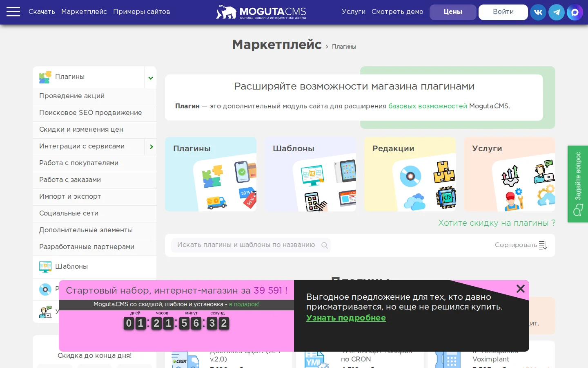The width and height of the screenshot is (588, 368).
Task: Select Работа с покупателями category
Action: click(x=94, y=163)
